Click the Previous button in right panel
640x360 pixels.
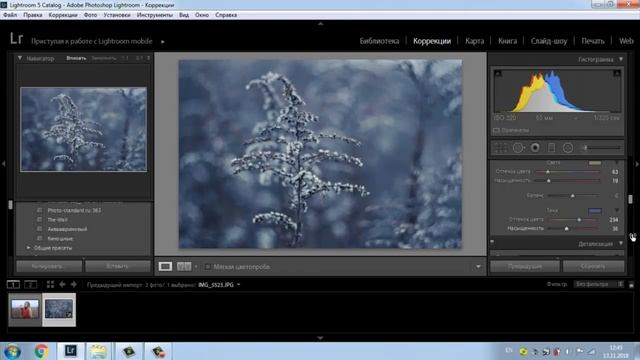point(525,267)
